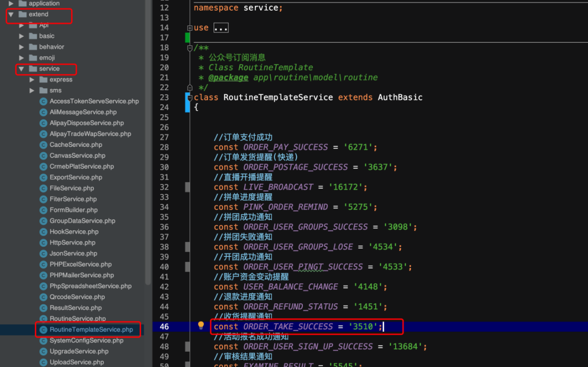Click the '3510' string value
Screen dimensions: 588x367
(363, 327)
